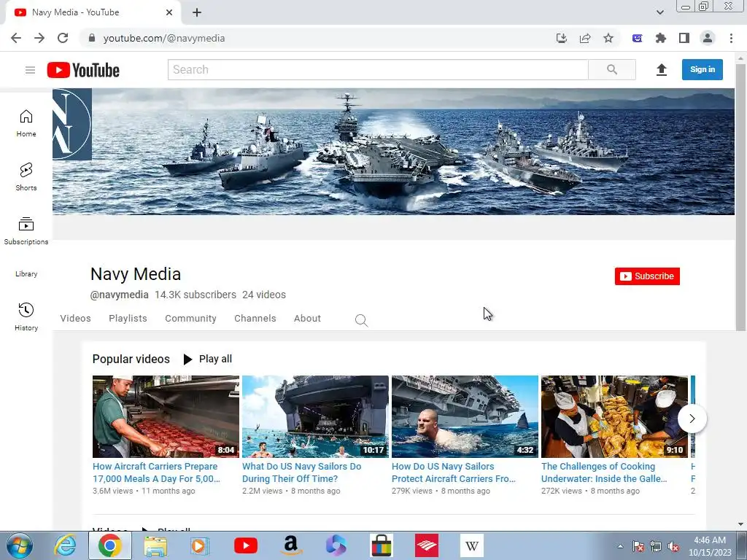Open Shorts in the sidebar
The image size is (747, 560).
click(26, 177)
